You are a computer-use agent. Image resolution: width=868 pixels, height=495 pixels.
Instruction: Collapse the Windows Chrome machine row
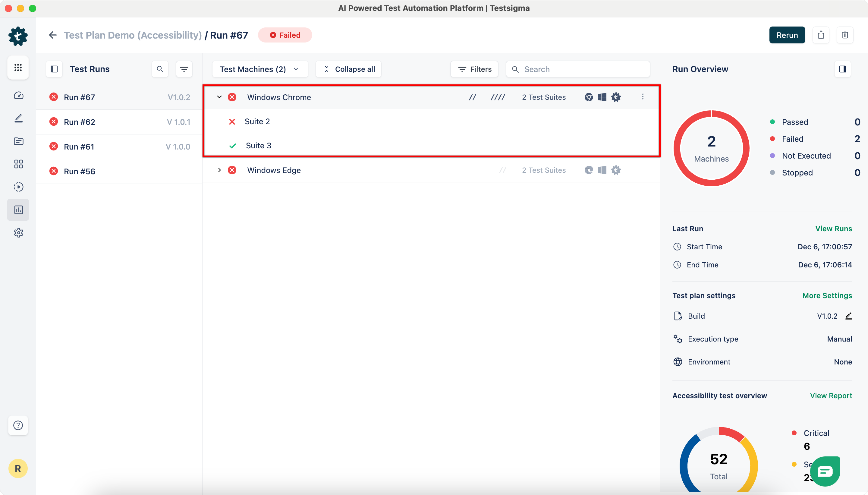(x=219, y=97)
